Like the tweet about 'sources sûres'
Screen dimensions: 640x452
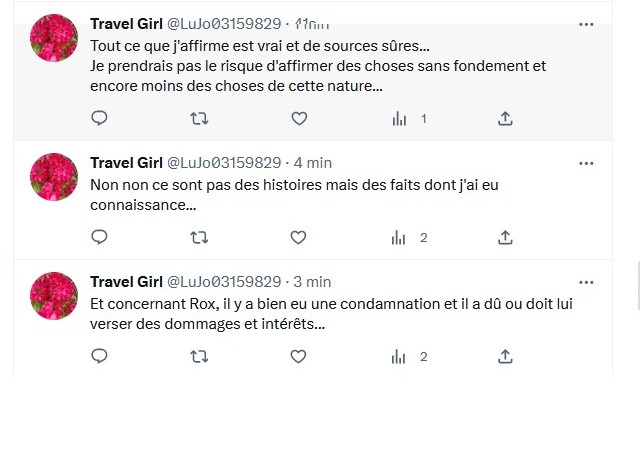(298, 119)
